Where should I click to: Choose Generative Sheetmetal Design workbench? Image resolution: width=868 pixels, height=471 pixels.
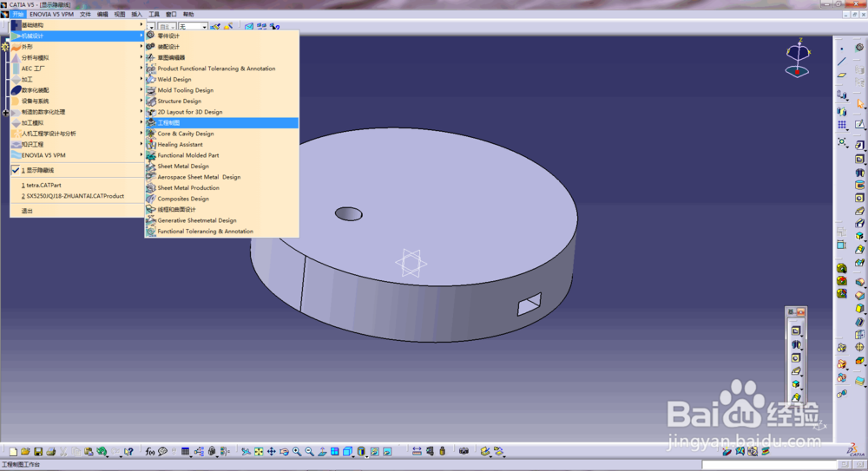coord(222,220)
